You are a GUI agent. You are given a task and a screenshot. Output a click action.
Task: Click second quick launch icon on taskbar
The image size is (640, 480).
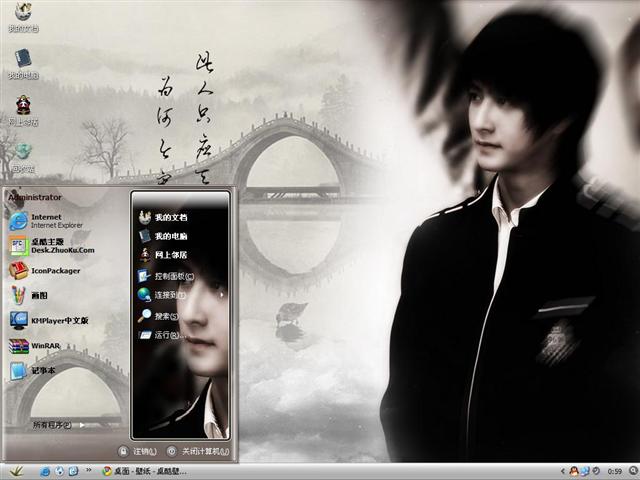(59, 471)
